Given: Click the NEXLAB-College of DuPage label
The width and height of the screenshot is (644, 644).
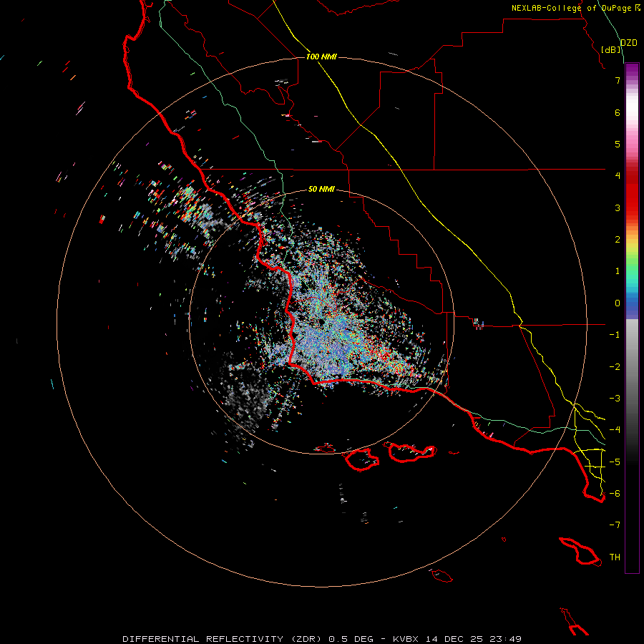Looking at the screenshot, I should pos(571,8).
